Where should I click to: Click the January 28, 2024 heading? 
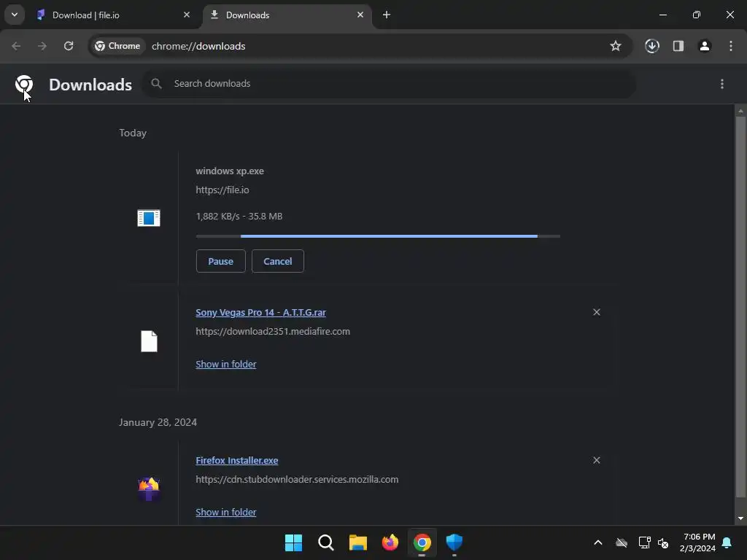tap(158, 422)
